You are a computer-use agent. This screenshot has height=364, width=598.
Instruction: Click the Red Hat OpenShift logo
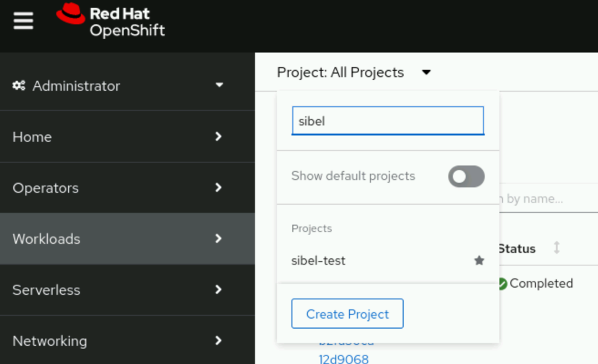(x=110, y=20)
